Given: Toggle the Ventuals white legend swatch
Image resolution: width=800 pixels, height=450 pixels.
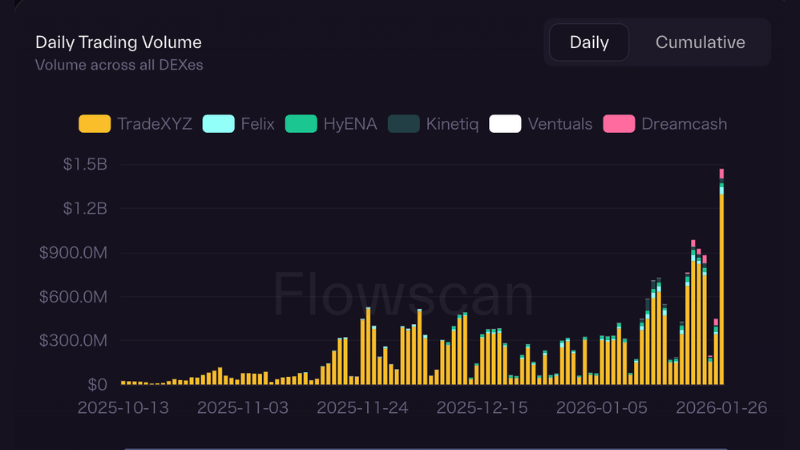Looking at the screenshot, I should [505, 124].
